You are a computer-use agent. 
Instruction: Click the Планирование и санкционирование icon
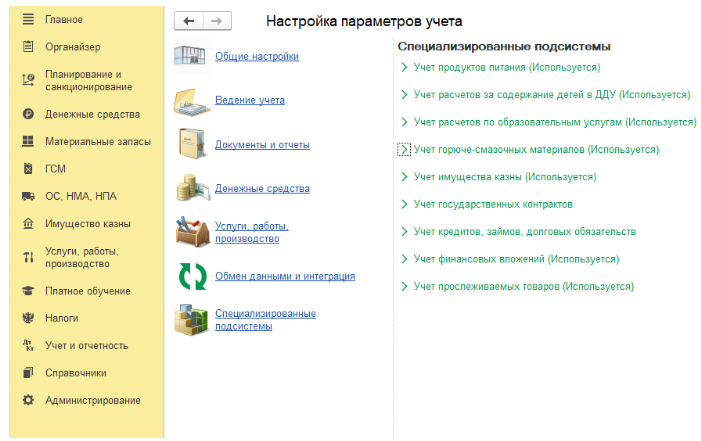click(x=28, y=80)
